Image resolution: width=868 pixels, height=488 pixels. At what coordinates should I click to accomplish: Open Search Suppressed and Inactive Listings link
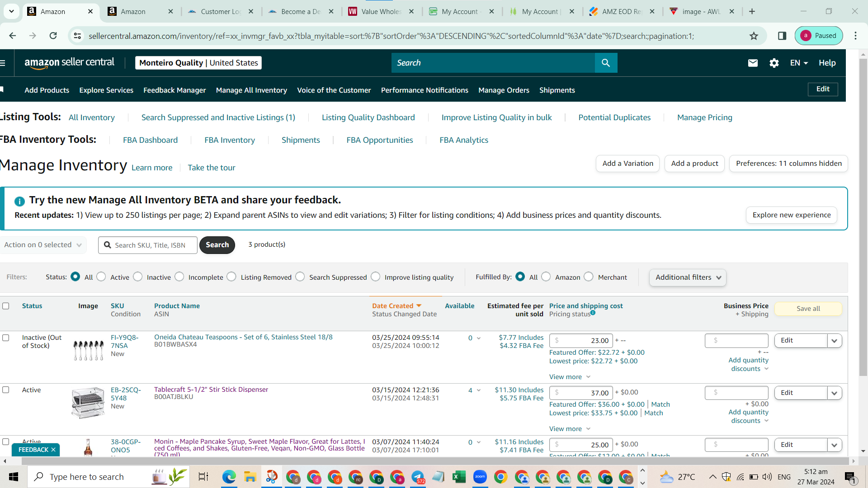click(x=218, y=117)
